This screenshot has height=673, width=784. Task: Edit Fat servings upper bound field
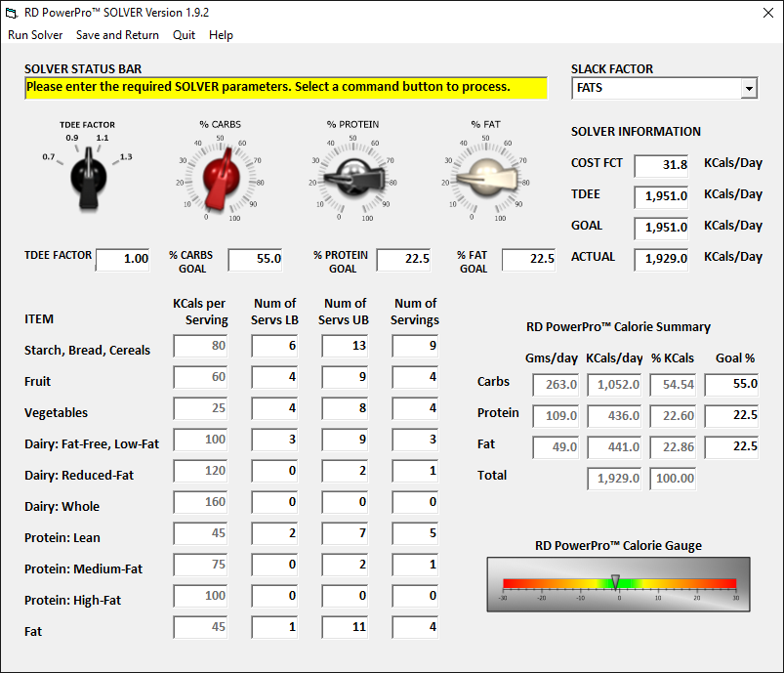coord(345,627)
